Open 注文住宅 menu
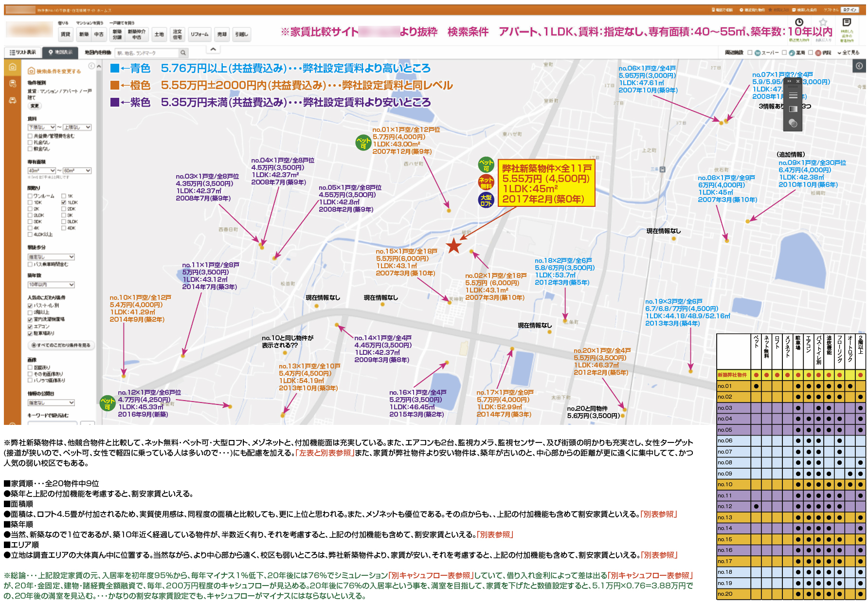 [x=177, y=34]
